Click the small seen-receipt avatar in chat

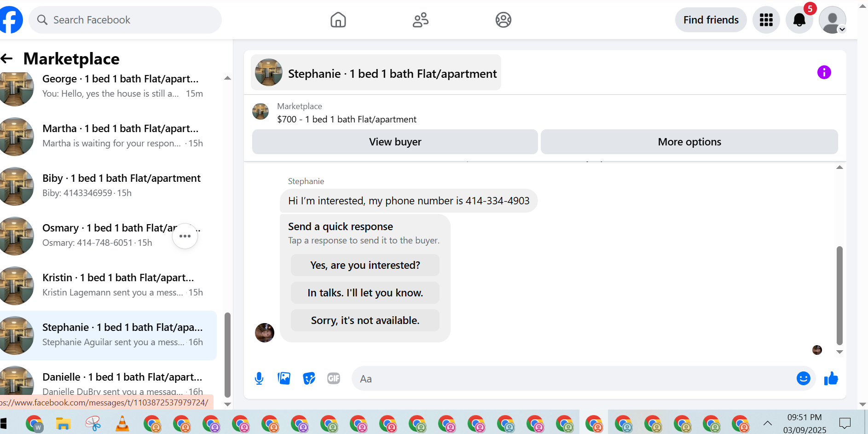click(817, 350)
